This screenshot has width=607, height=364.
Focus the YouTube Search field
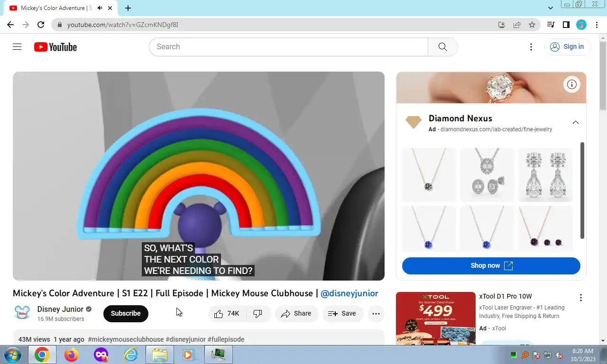288,47
